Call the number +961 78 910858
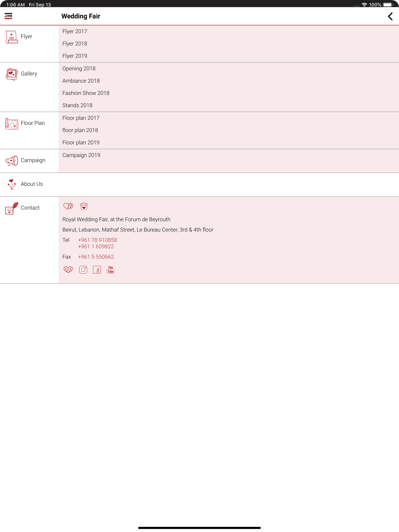This screenshot has width=399, height=532. [97, 240]
